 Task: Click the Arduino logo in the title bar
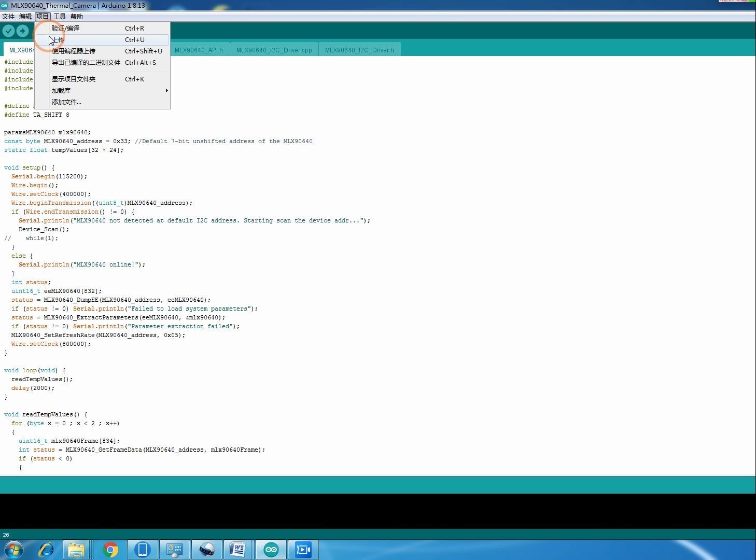click(5, 5)
